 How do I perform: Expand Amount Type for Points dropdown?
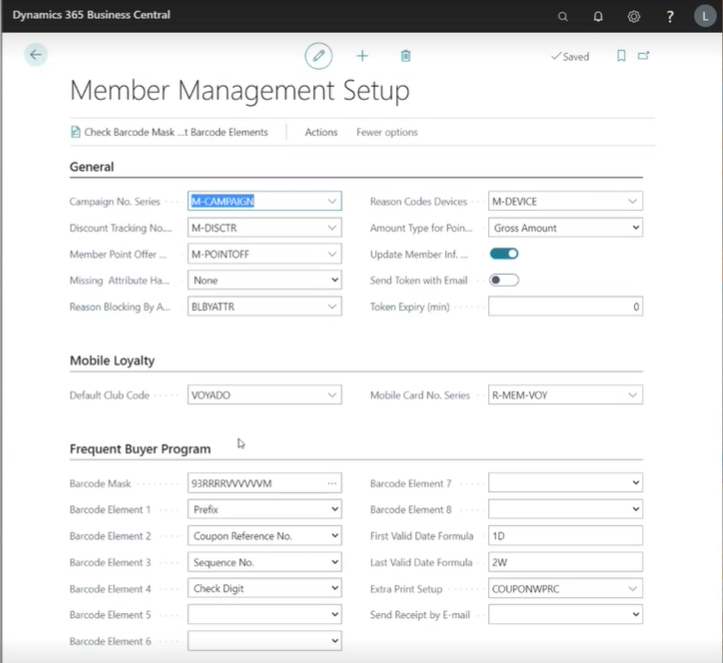(565, 228)
